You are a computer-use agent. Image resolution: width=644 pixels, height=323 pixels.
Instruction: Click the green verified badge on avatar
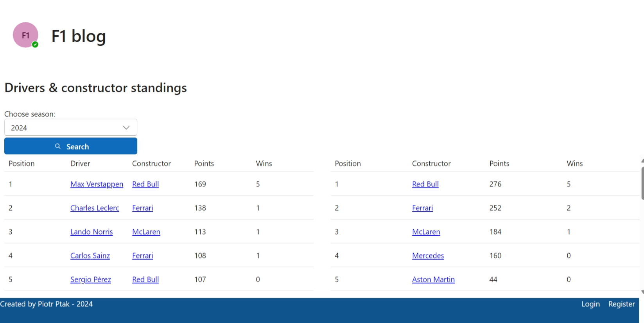click(x=35, y=45)
